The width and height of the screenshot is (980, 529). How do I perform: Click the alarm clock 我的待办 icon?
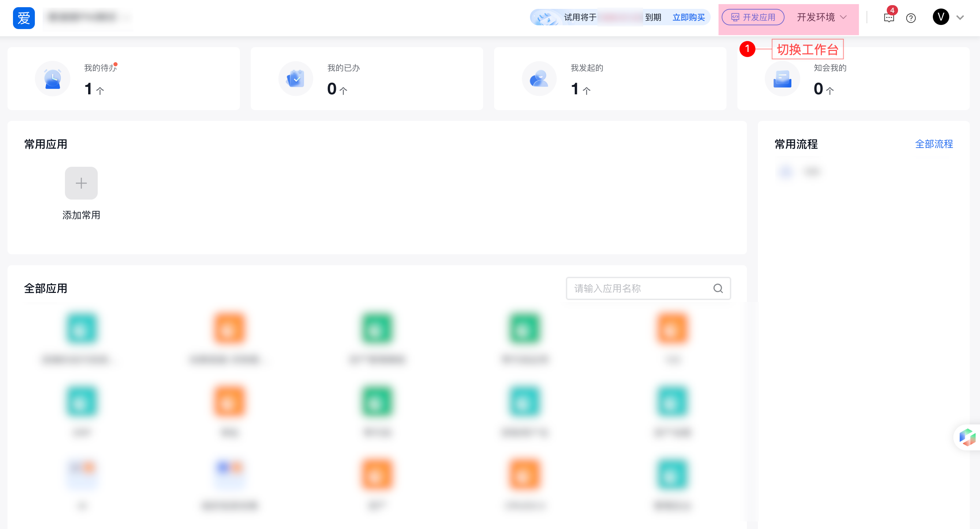click(x=53, y=79)
